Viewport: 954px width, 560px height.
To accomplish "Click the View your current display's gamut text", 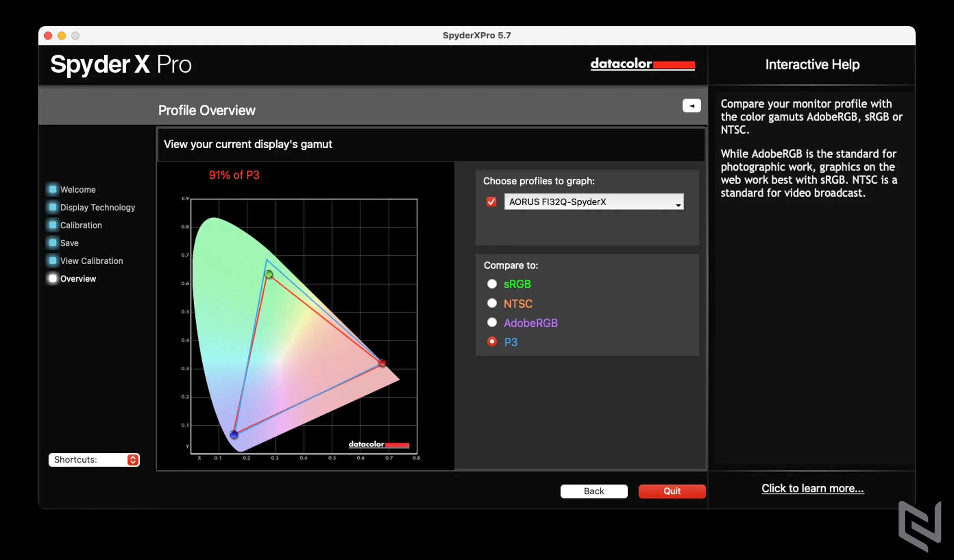I will [247, 144].
